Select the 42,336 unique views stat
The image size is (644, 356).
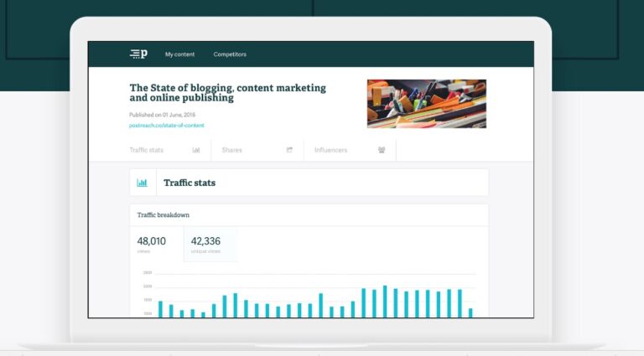pos(205,242)
